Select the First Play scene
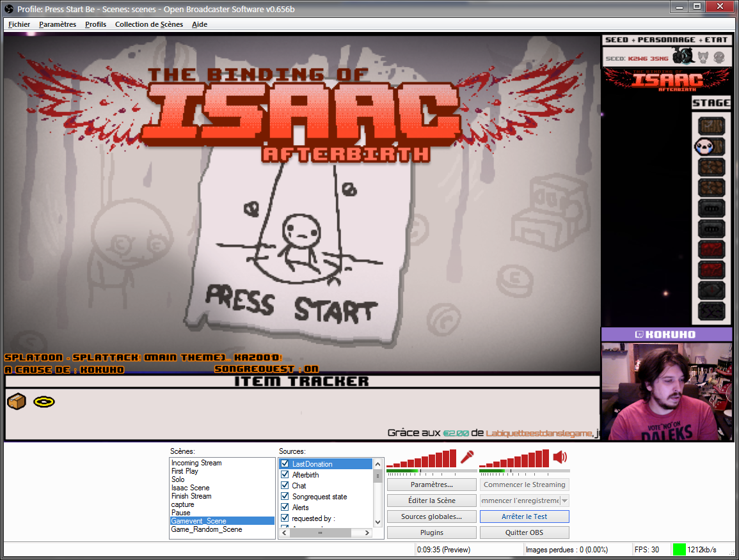The image size is (739, 560). (185, 471)
